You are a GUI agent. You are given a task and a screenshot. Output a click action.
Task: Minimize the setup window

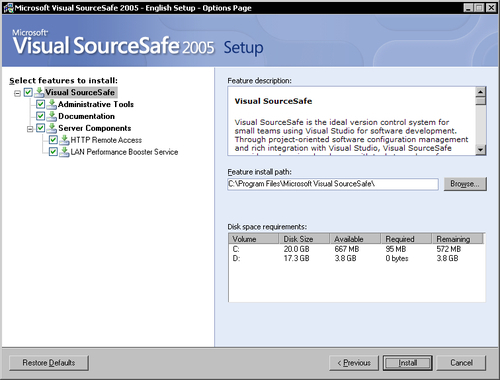coord(468,8)
